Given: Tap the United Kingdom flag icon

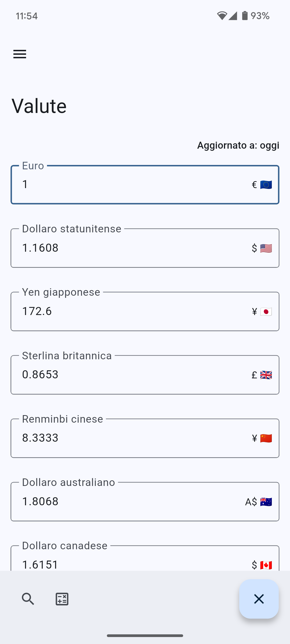Looking at the screenshot, I should (x=266, y=375).
